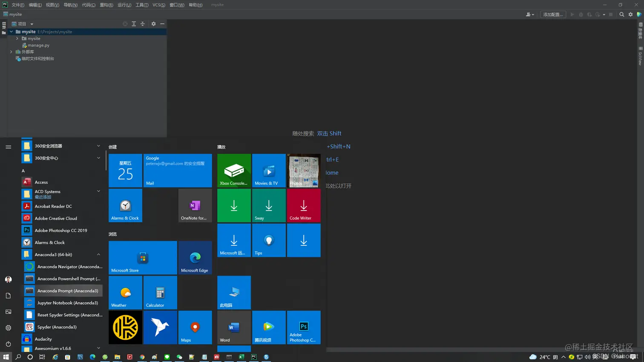The width and height of the screenshot is (644, 362).
Task: Open Anaconda Prompt (Anaconda3)
Action: pyautogui.click(x=63, y=291)
